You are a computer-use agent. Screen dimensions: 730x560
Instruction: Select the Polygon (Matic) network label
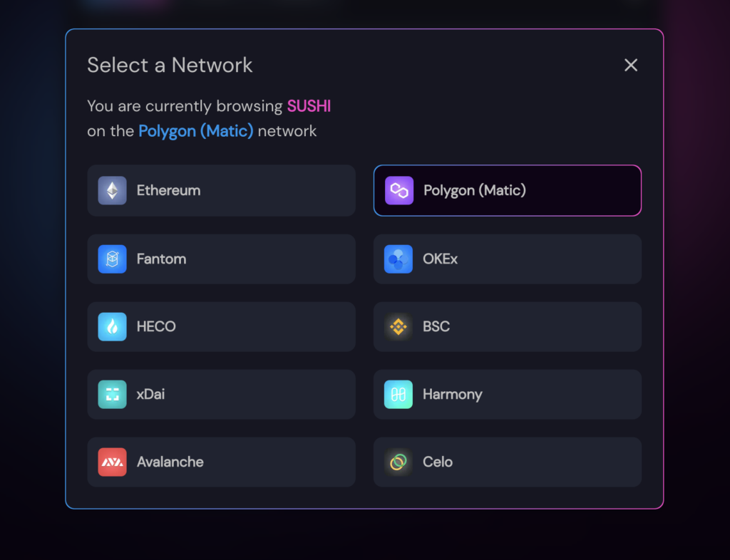point(474,190)
